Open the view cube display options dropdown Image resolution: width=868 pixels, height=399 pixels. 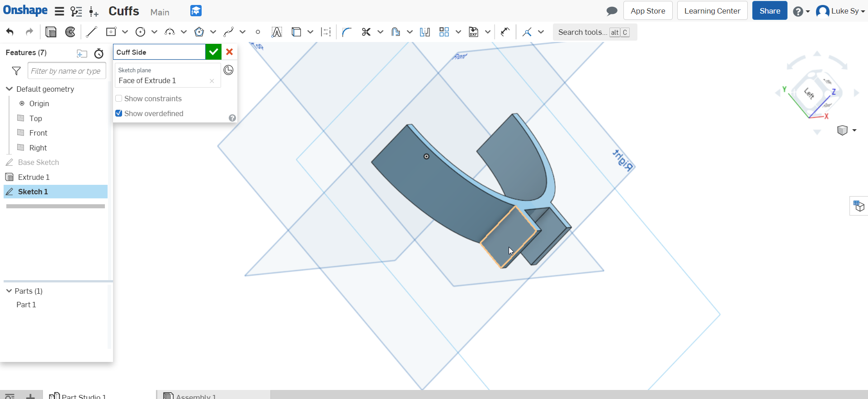tap(854, 130)
